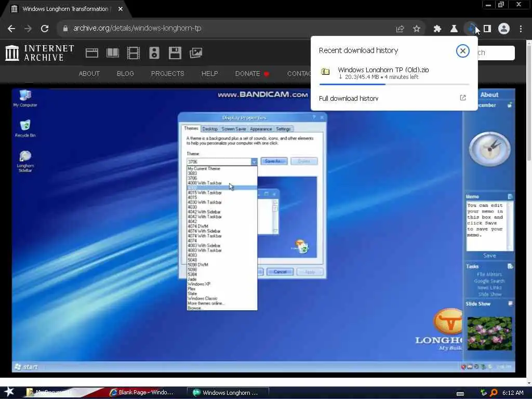Open the HELP nav link
This screenshot has width=532, height=399.
click(x=210, y=74)
